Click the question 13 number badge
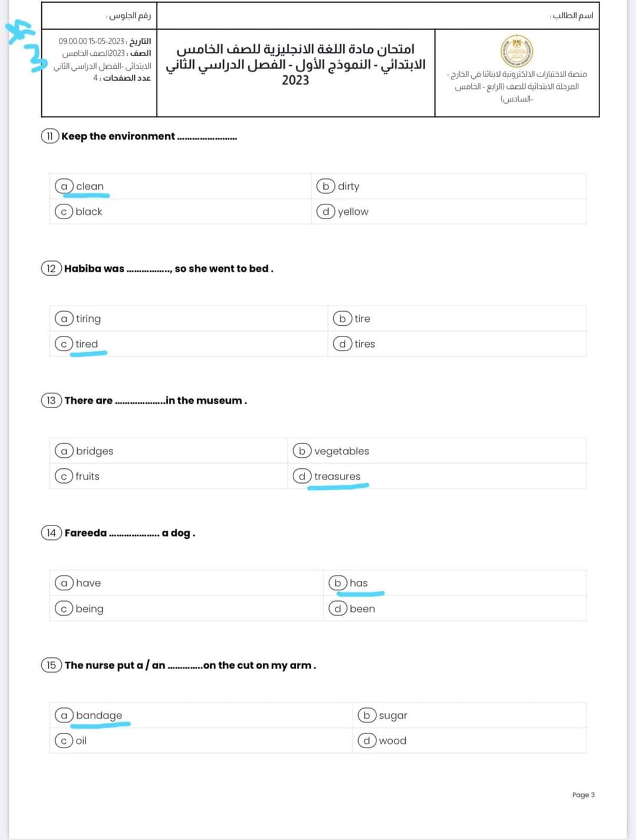Screen dimensions: 636x840 click(x=51, y=401)
